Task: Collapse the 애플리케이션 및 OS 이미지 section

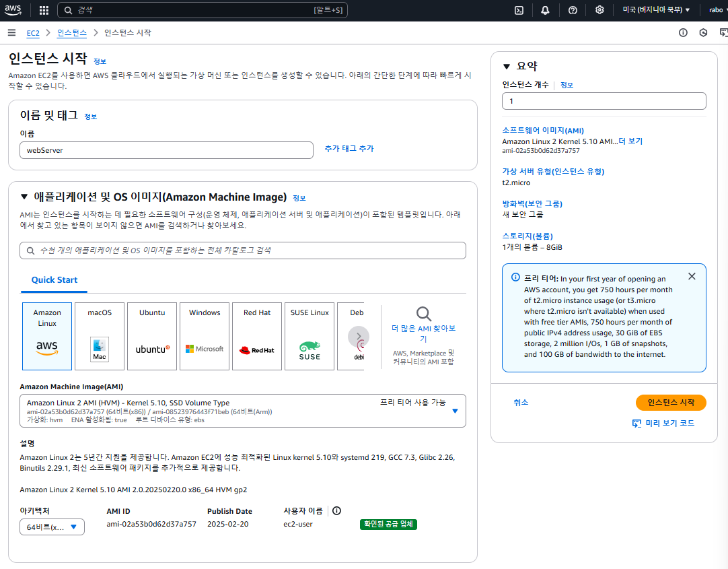Action: pyautogui.click(x=24, y=197)
